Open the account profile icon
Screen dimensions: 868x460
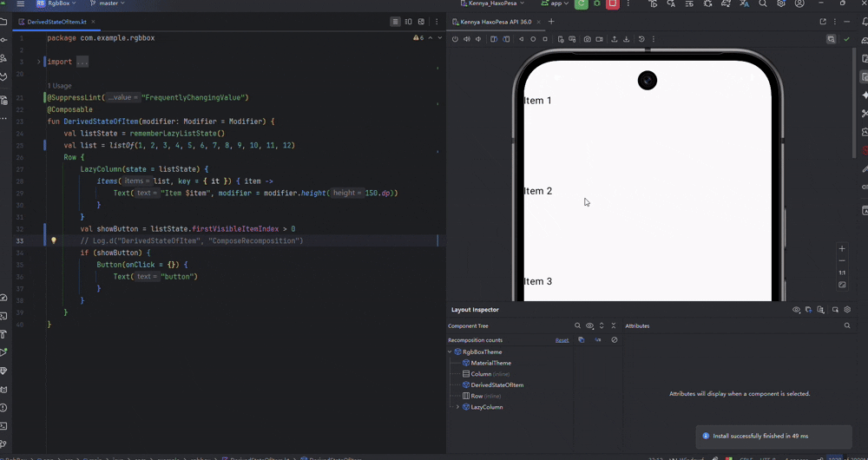pyautogui.click(x=799, y=3)
